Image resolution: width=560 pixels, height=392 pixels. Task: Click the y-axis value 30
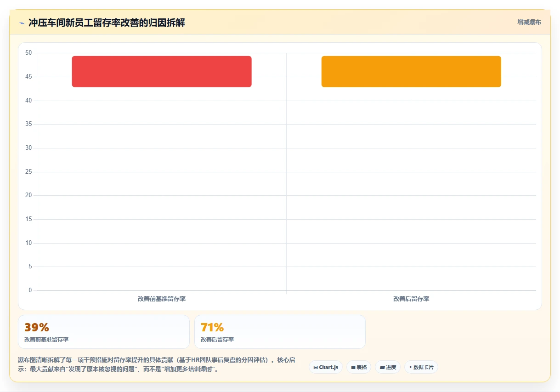coord(28,148)
